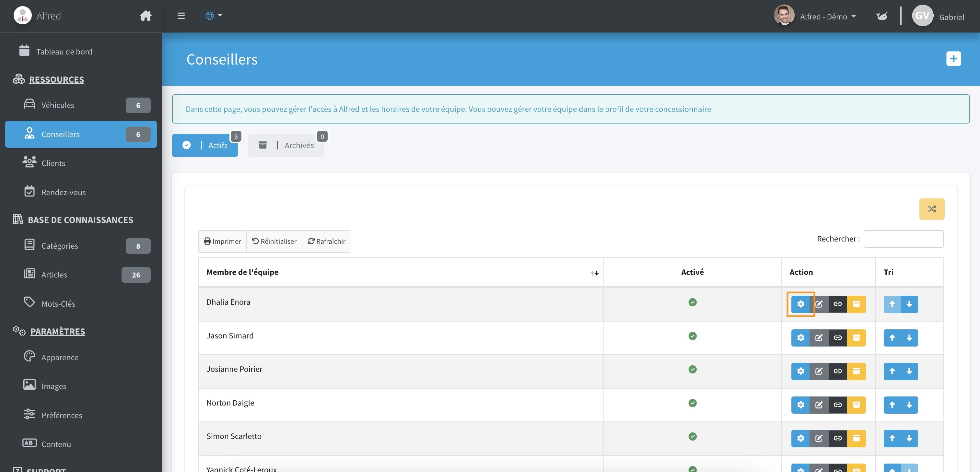Click Dhalia Enora's green activated checkmark
980x472 pixels.
click(x=692, y=302)
